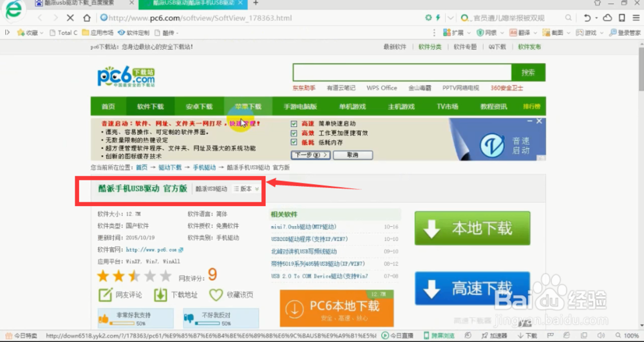Click the 取消 button in the ad

pyautogui.click(x=353, y=155)
